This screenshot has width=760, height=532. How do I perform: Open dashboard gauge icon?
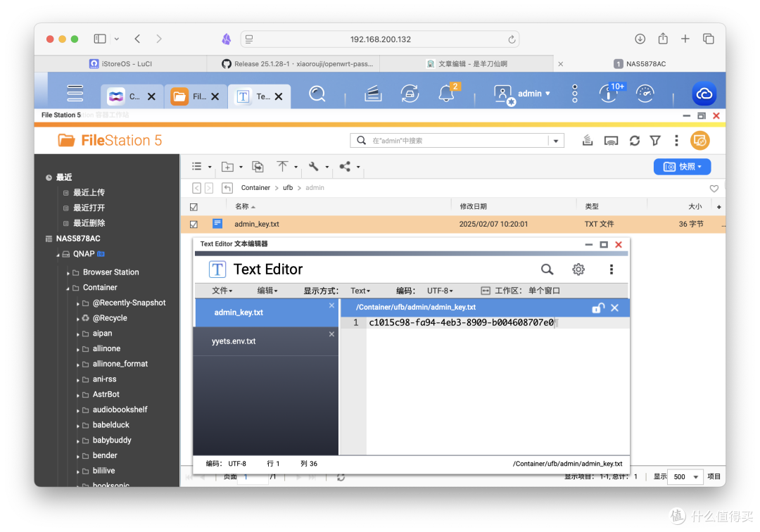pyautogui.click(x=645, y=93)
